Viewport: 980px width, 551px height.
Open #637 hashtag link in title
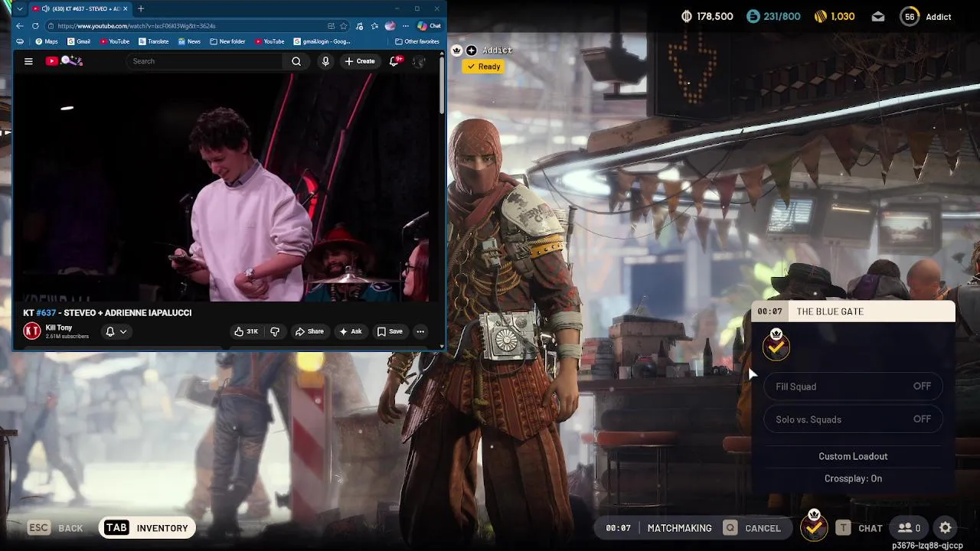coord(46,313)
